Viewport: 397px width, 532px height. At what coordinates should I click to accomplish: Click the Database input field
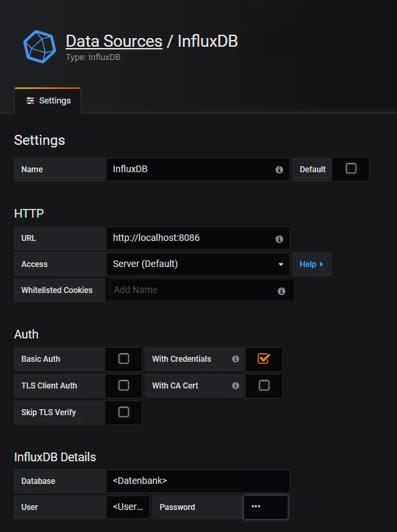click(197, 481)
